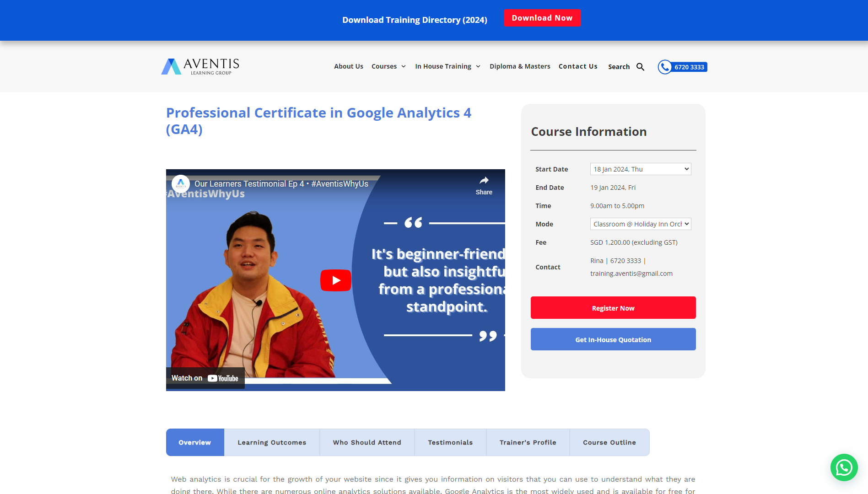Switch to Trainer's Profile tab
868x494 pixels.
(528, 442)
